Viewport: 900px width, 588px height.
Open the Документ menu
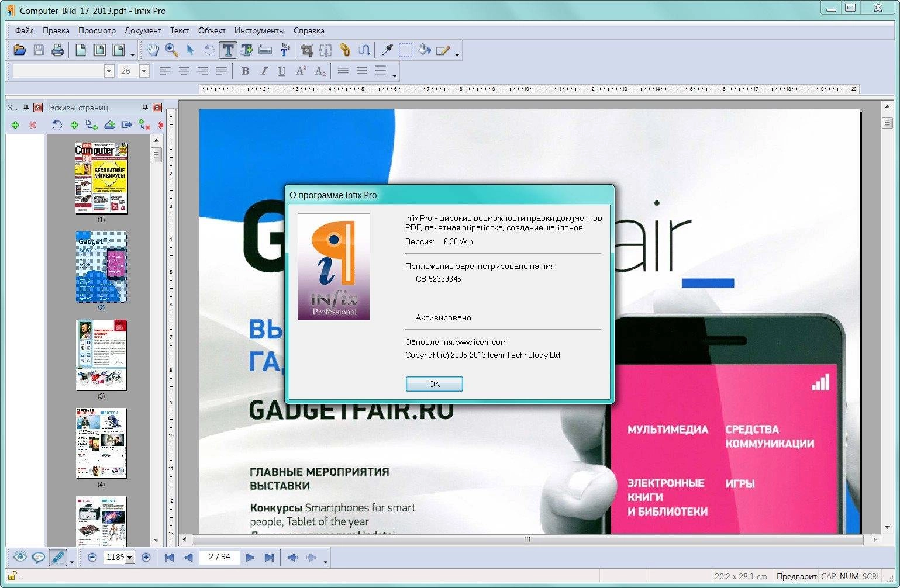tap(143, 30)
